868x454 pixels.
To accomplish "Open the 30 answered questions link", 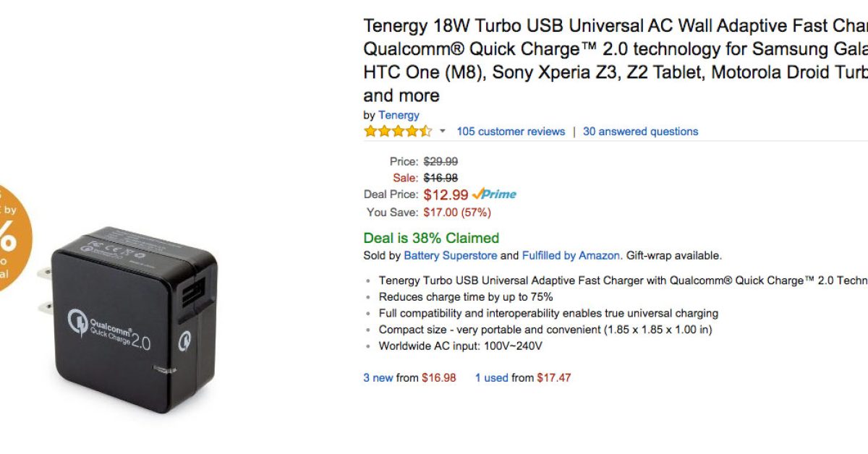I will 640,132.
